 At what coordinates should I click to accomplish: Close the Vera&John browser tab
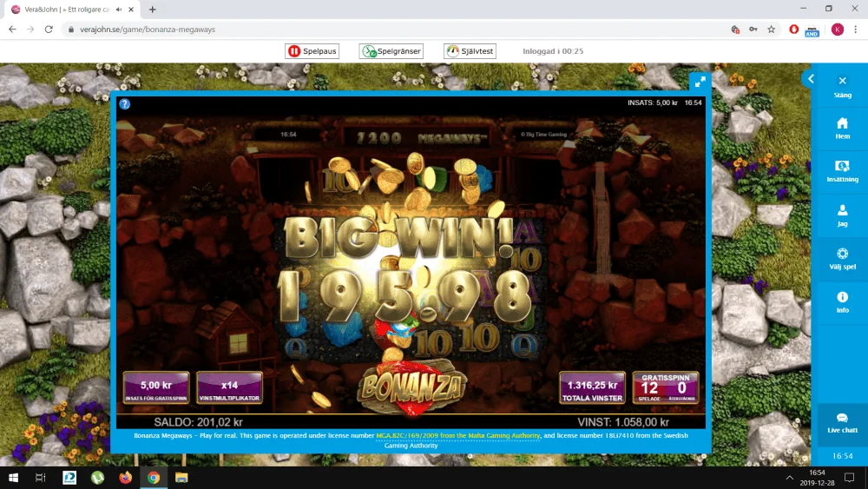pos(131,10)
